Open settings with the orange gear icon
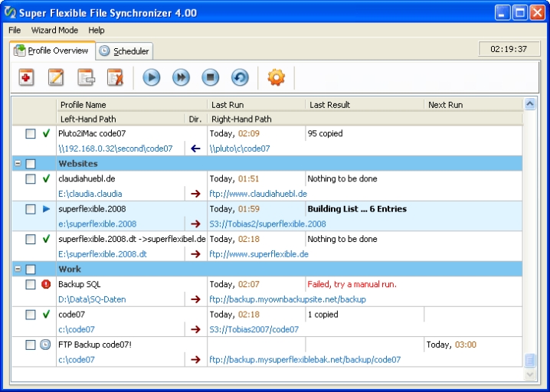This screenshot has width=550, height=392. (x=276, y=77)
